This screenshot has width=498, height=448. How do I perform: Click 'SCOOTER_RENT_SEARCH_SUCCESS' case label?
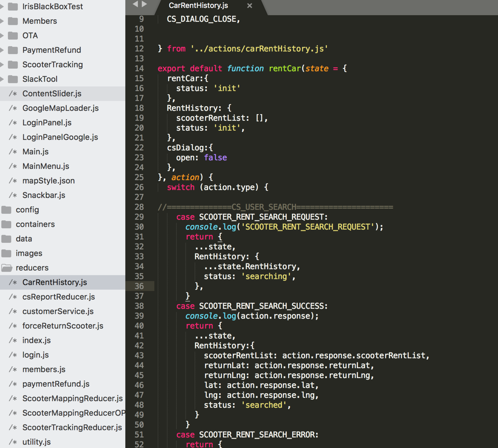pos(261,306)
